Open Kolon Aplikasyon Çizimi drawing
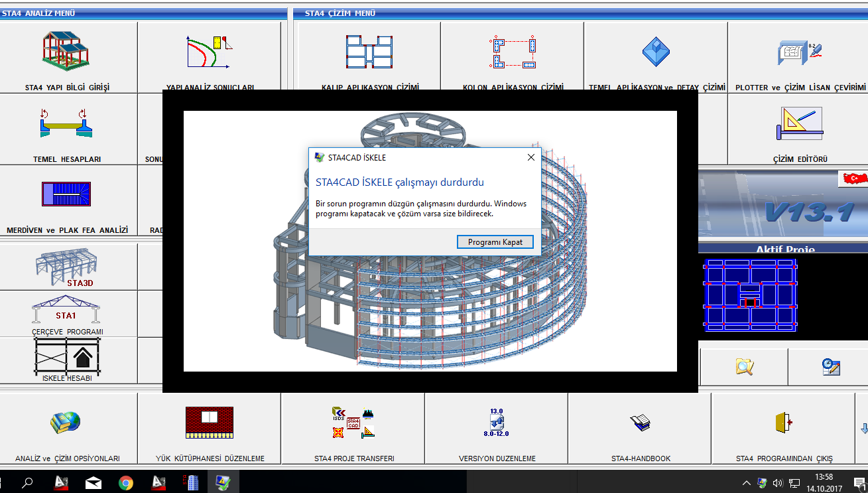Screen dimensions: 868x493 512,53
